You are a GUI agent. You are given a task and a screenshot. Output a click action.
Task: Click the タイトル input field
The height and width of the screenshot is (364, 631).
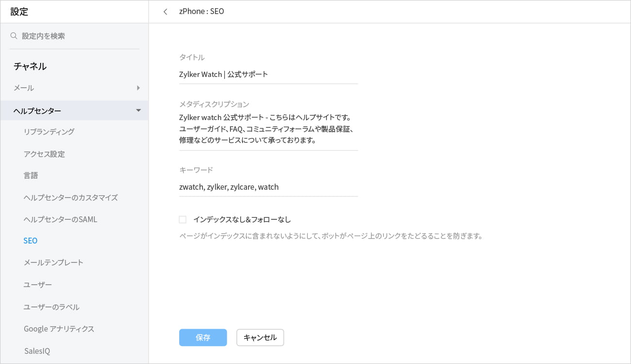tap(268, 75)
